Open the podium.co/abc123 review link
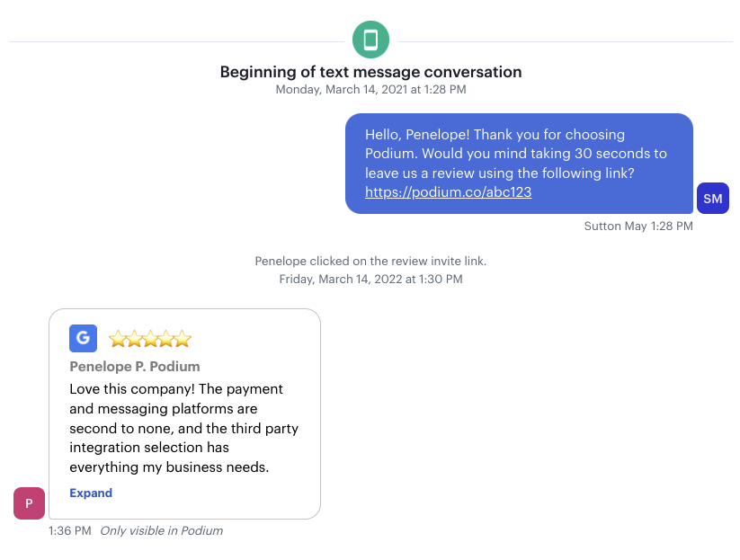This screenshot has height=560, width=740. click(448, 192)
